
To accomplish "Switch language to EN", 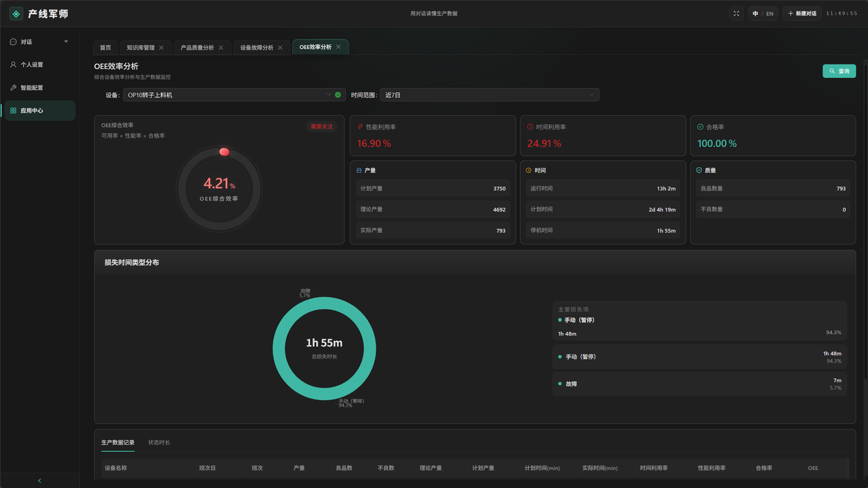I will click(x=770, y=14).
